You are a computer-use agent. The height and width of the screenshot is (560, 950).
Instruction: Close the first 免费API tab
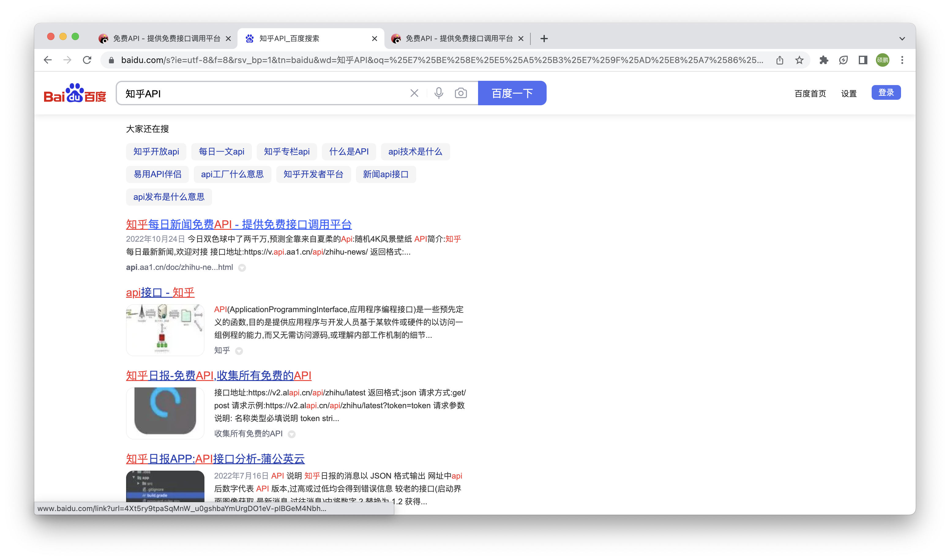[x=228, y=39]
